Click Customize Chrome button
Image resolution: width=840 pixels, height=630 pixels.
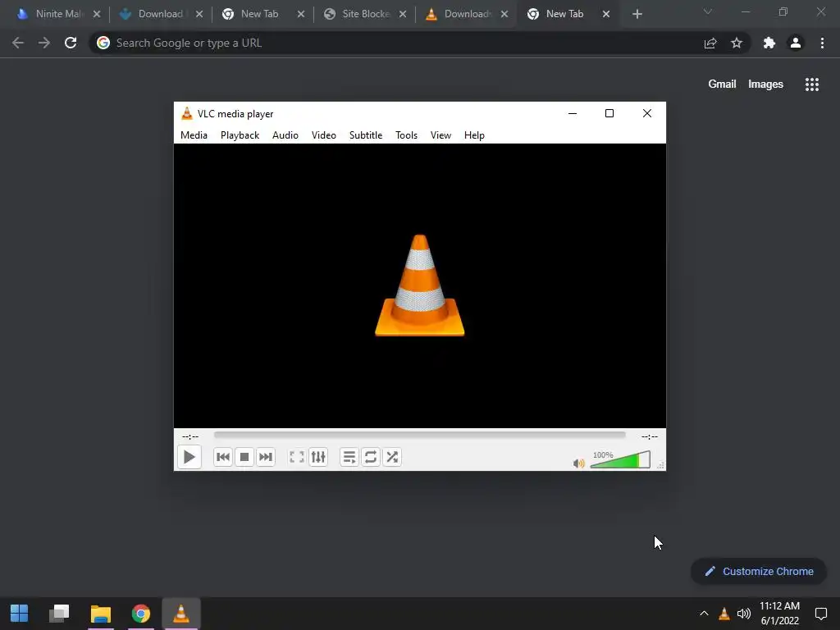(x=759, y=572)
